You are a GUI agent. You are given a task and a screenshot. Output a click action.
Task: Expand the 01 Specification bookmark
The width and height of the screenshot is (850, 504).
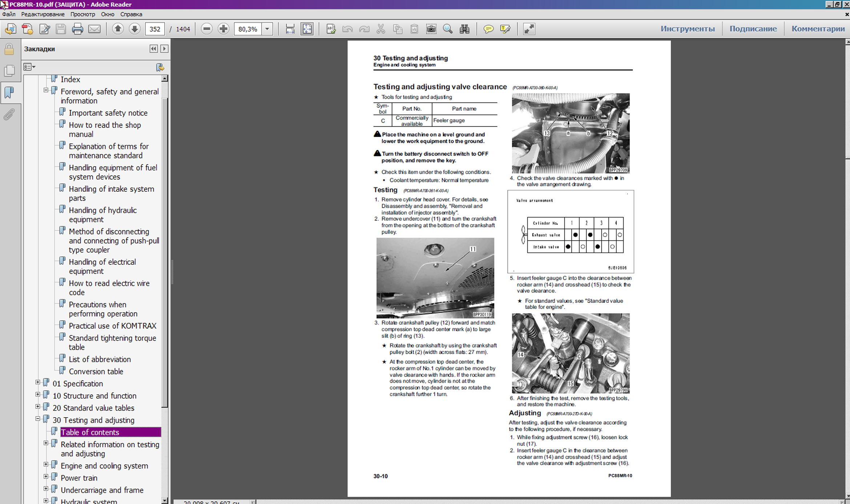point(38,382)
